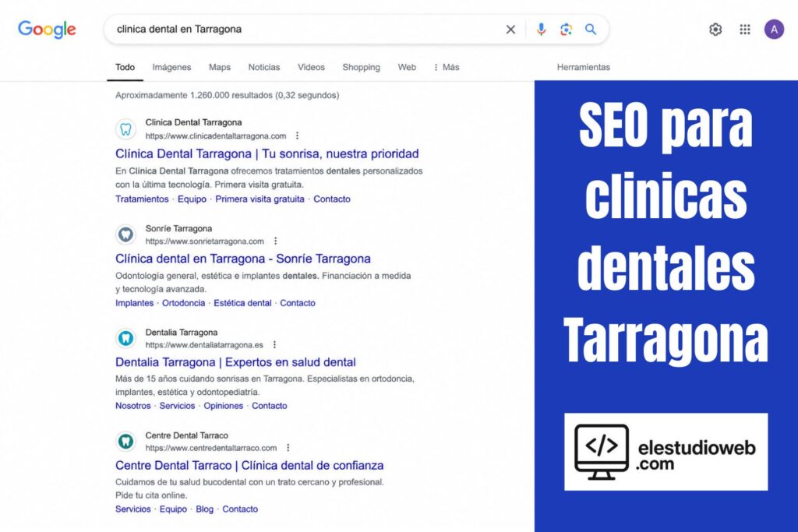798x532 pixels.
Task: Open 'Dentalia Tarragona | Expertos en salud dental' result
Action: tap(235, 362)
